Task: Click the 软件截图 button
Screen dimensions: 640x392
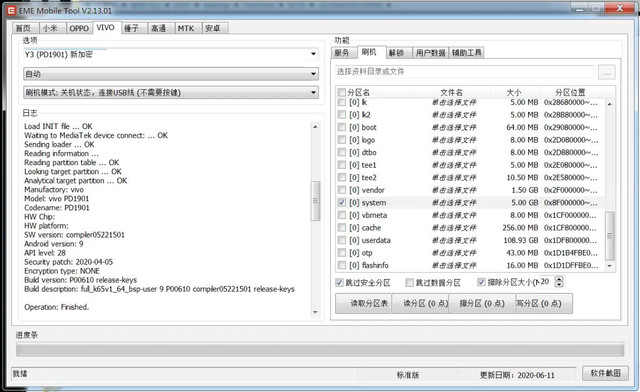Action: coord(605,373)
